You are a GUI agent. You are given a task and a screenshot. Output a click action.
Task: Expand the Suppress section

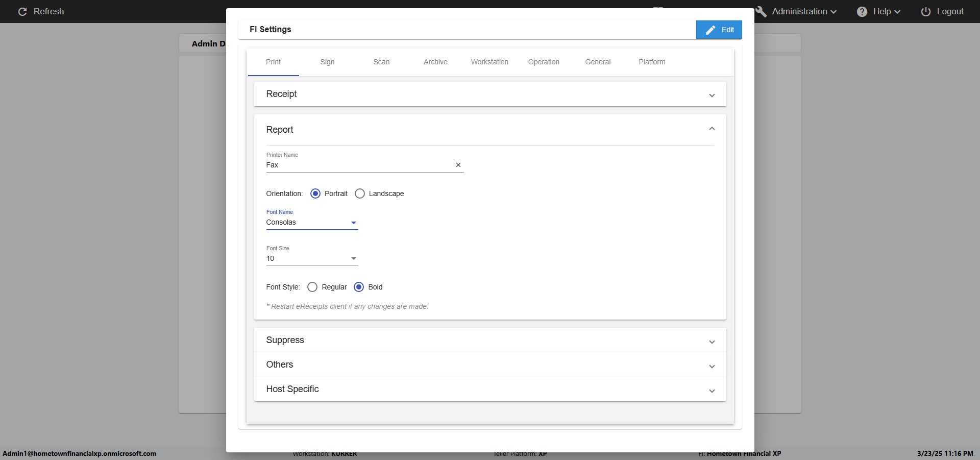(712, 342)
